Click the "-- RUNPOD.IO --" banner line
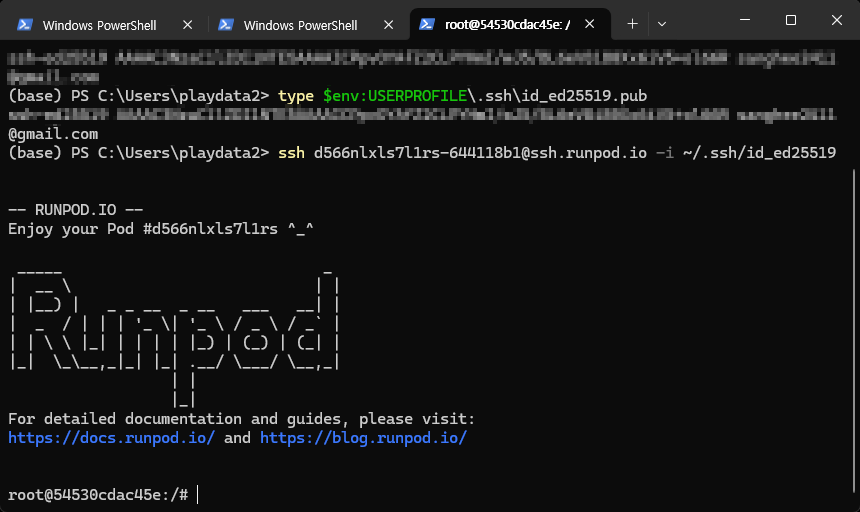Image resolution: width=860 pixels, height=512 pixels. [76, 210]
